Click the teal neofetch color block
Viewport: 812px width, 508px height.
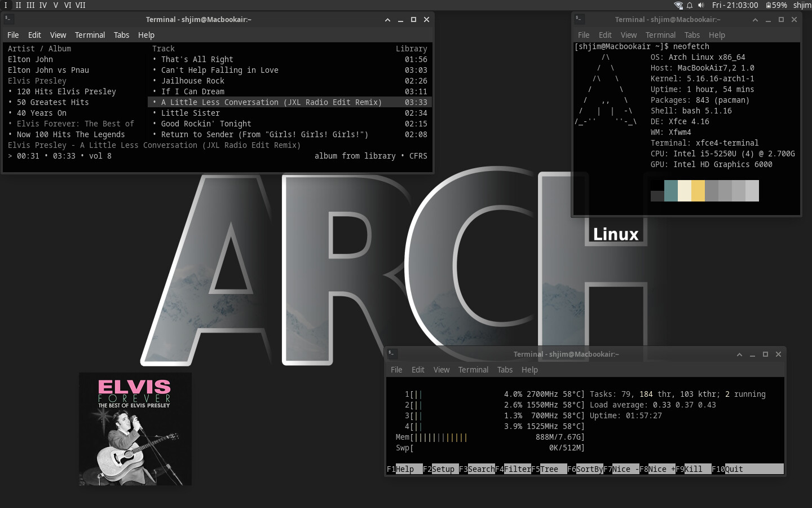click(x=671, y=191)
